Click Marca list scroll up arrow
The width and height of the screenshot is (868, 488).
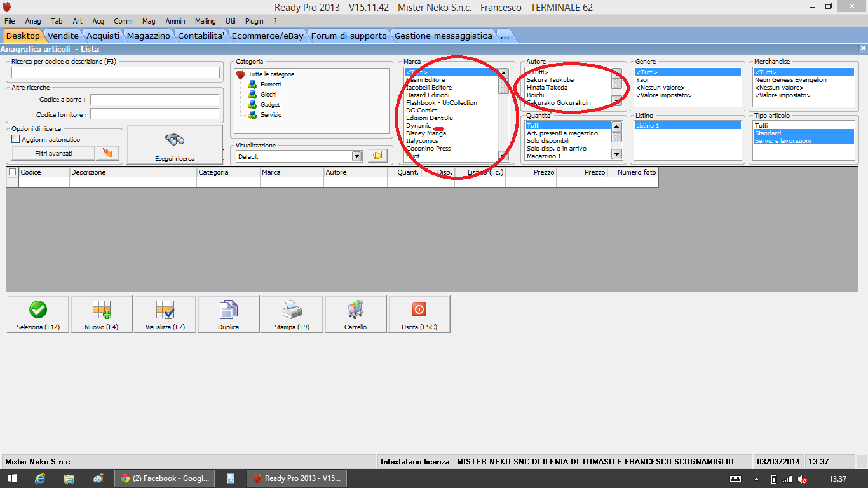click(503, 73)
